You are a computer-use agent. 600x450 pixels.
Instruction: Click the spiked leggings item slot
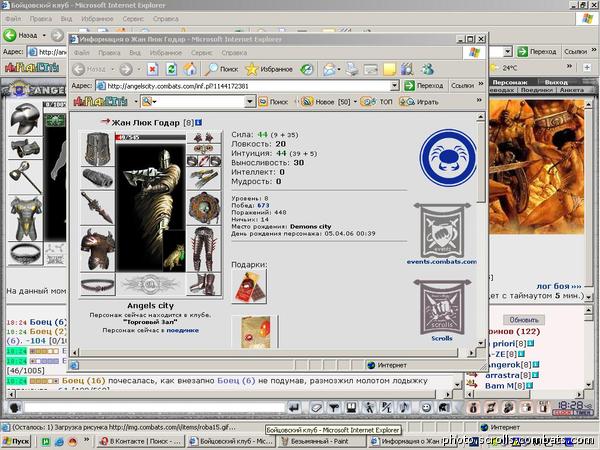click(204, 249)
